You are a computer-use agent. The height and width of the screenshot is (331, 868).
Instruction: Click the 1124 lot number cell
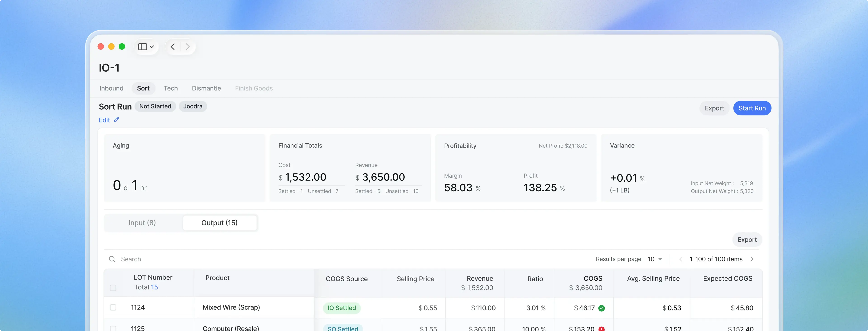(138, 308)
